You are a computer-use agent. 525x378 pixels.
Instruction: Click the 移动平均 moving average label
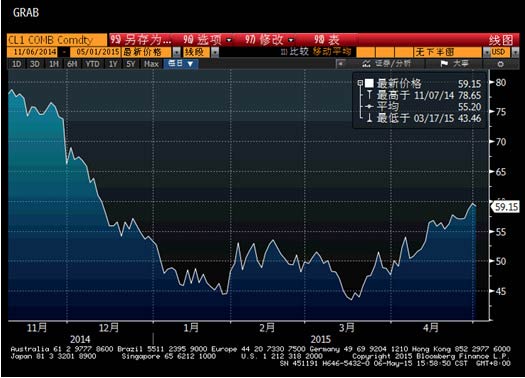pyautogui.click(x=332, y=52)
